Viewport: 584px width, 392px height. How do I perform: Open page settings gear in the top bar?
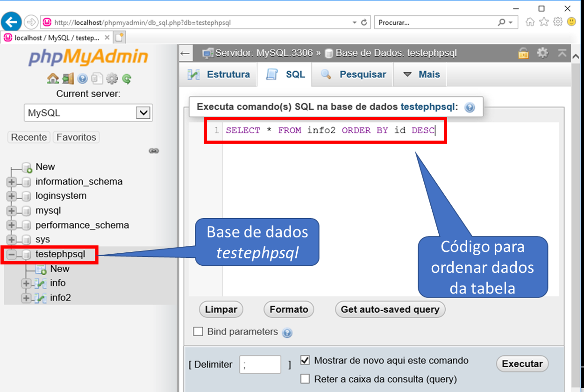pos(542,53)
